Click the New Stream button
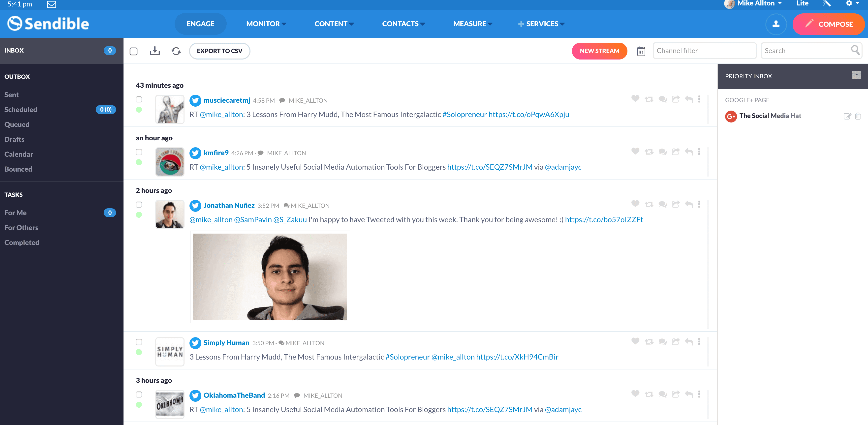868x425 pixels. (x=599, y=51)
